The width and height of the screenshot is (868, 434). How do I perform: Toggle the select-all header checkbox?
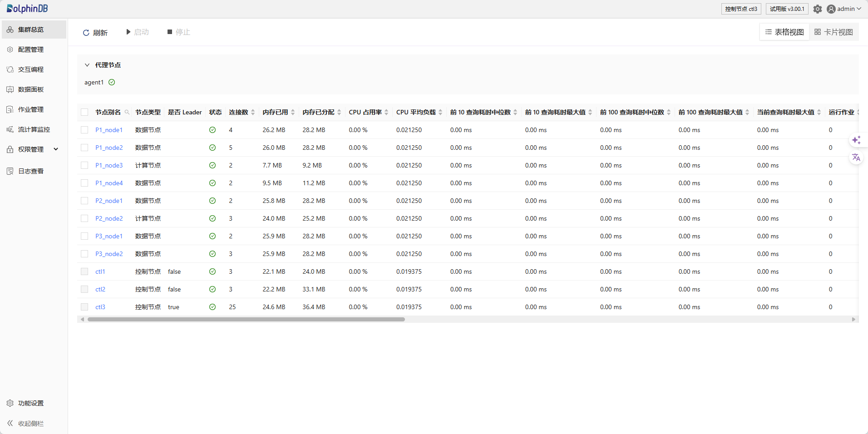point(84,113)
